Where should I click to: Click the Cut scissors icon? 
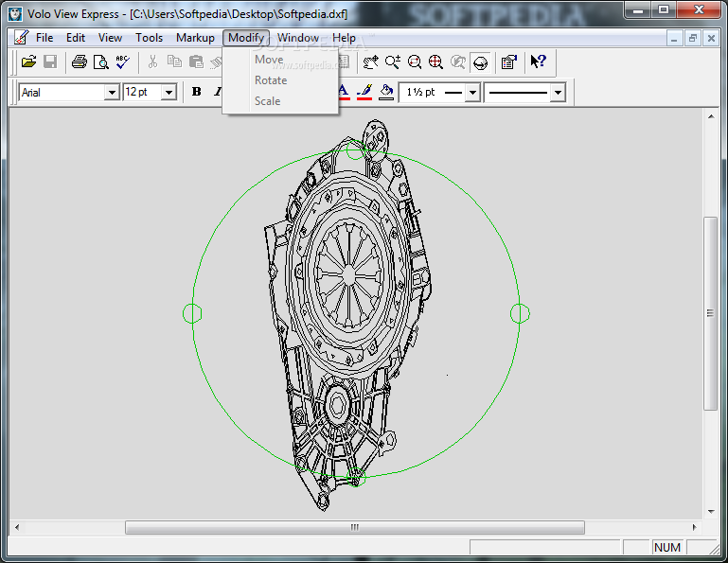[x=152, y=62]
